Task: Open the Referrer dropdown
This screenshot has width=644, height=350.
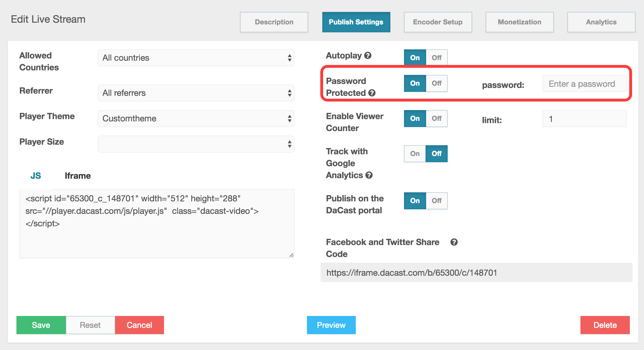Action: pyautogui.click(x=196, y=93)
